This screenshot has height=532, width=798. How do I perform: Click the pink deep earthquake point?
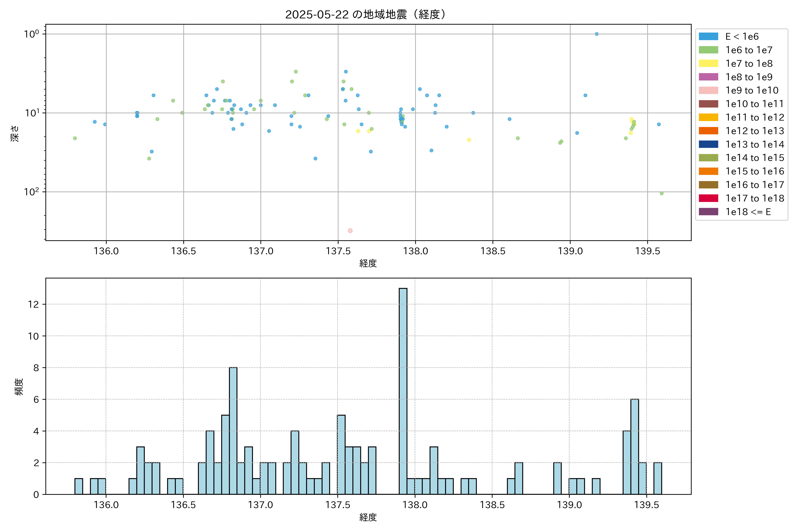click(350, 231)
